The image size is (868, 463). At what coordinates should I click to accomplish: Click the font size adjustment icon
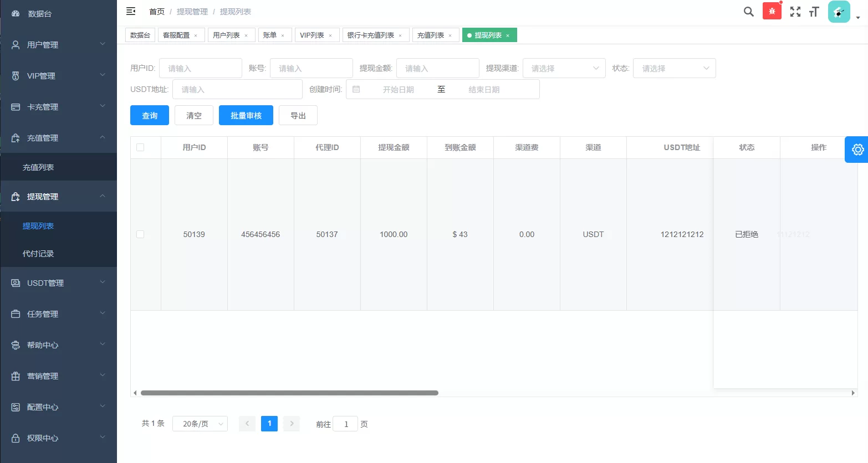point(814,11)
